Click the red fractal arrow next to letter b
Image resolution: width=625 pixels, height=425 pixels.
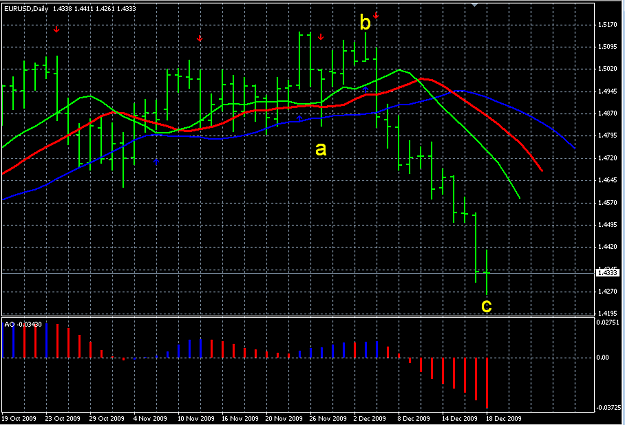point(376,15)
